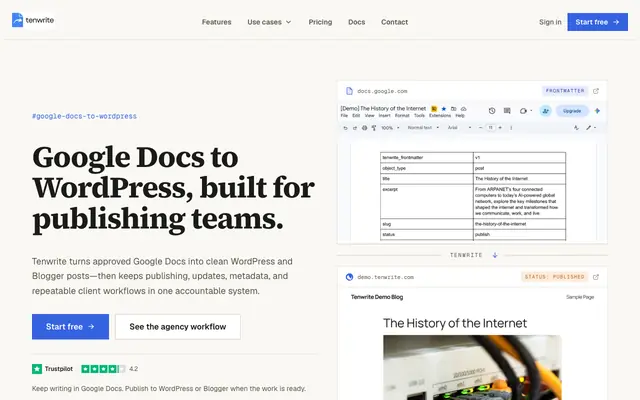
Task: Open demo site via external link icon
Action: pos(596,277)
